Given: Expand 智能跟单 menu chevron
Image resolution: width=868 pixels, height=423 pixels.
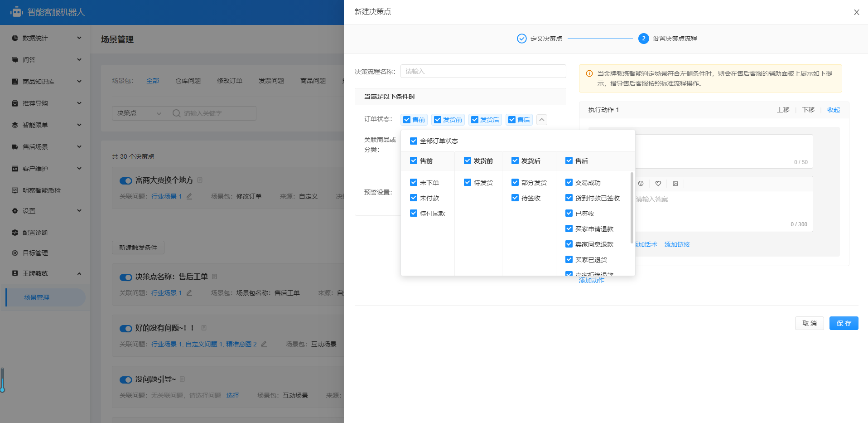Looking at the screenshot, I should tap(79, 125).
